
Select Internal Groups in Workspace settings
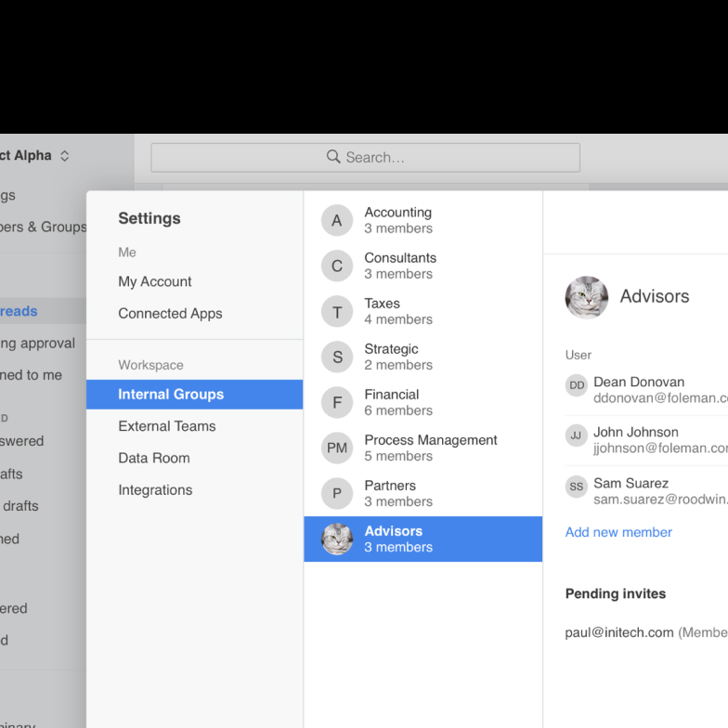[x=171, y=395]
